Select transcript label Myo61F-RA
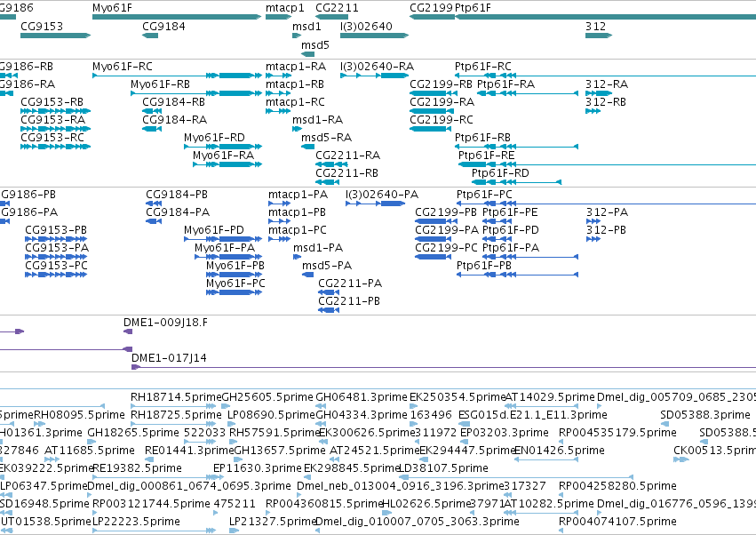Screen dimensions: 756x535 [223, 156]
